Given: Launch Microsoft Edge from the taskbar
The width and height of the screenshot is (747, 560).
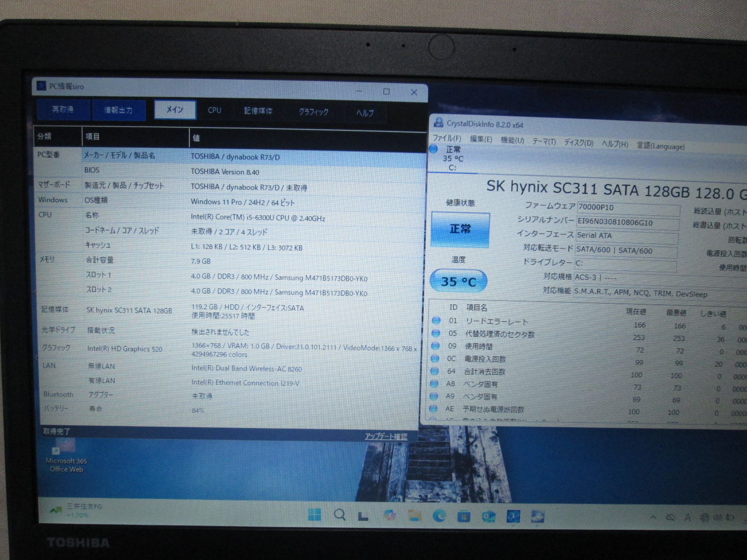Looking at the screenshot, I should tap(439, 516).
